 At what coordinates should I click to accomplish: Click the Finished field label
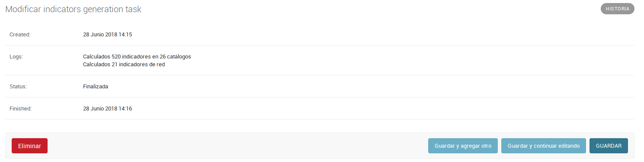point(20,108)
